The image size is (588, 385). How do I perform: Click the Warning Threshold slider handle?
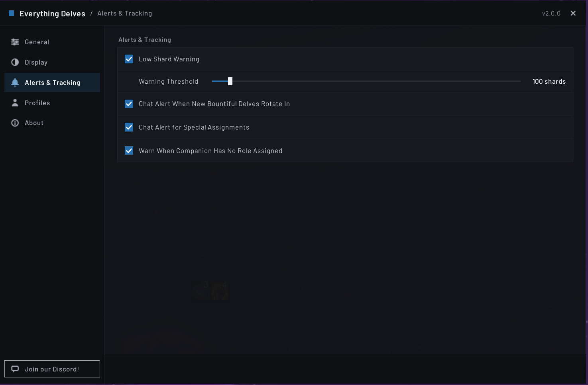tap(230, 81)
